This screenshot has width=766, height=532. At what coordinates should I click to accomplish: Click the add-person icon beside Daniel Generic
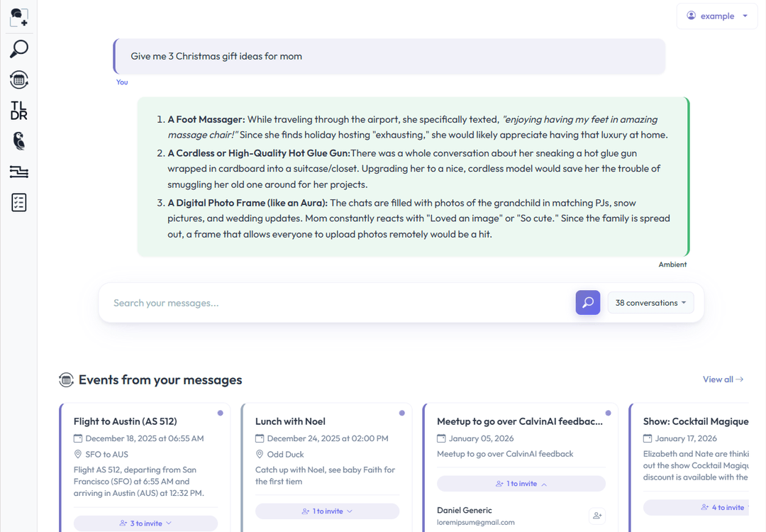pyautogui.click(x=597, y=516)
